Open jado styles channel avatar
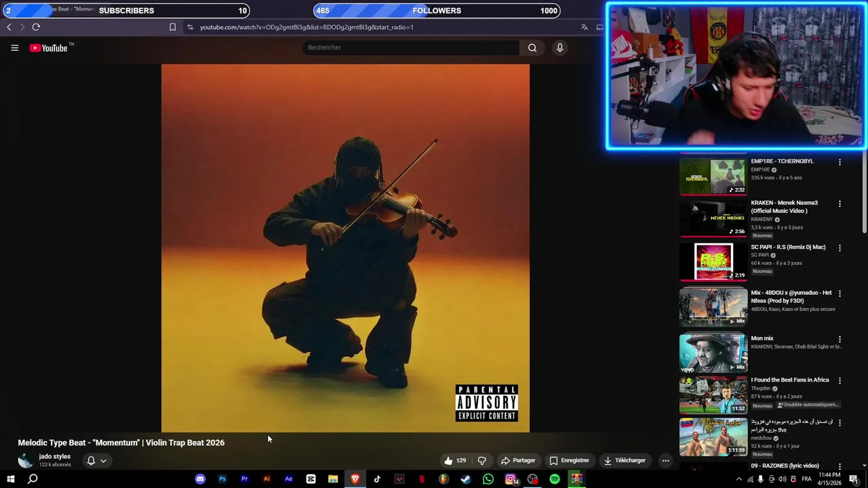This screenshot has width=868, height=488. 26,461
